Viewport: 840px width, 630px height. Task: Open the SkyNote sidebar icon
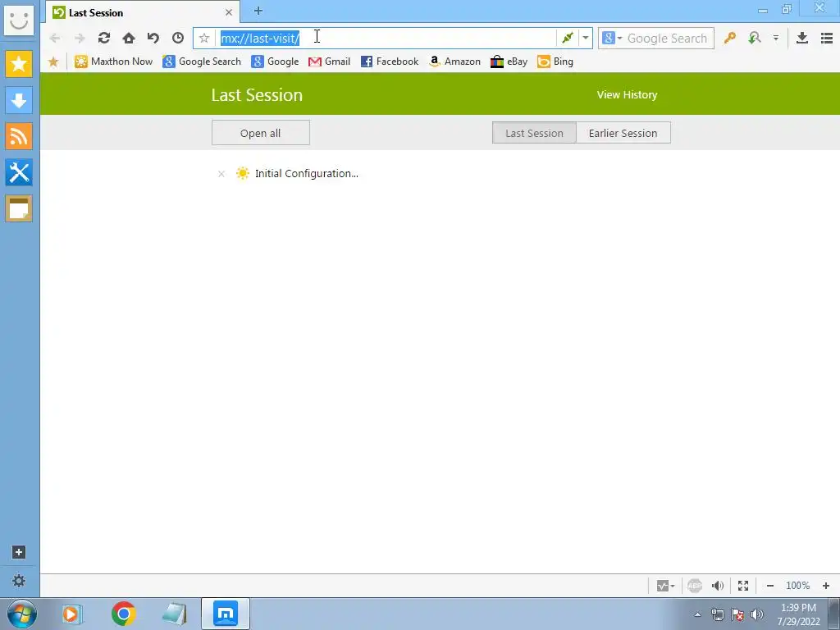coord(19,208)
